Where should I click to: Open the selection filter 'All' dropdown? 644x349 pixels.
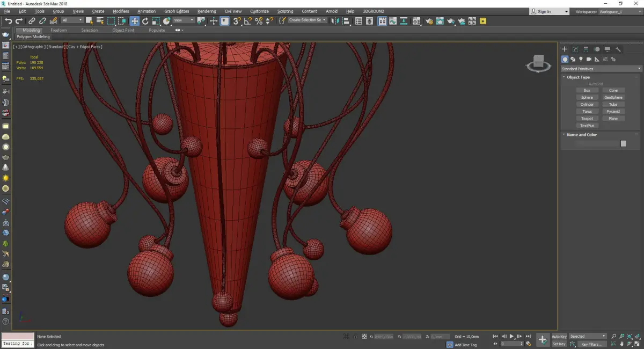click(x=72, y=20)
